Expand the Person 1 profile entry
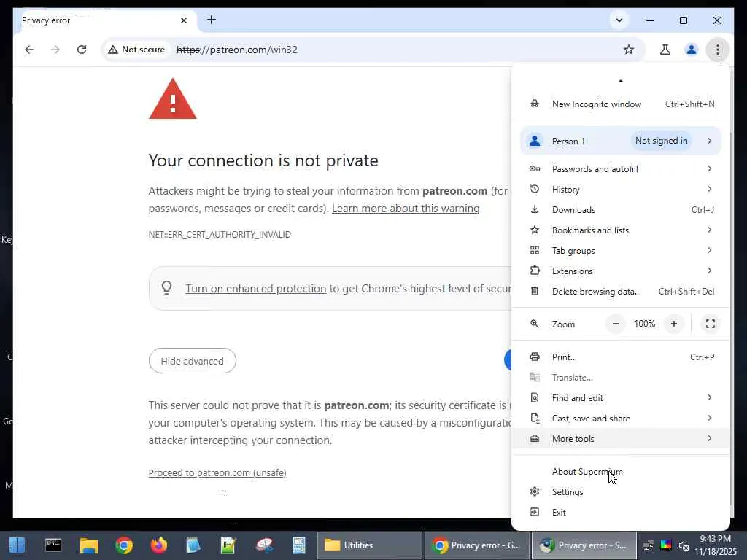Screen dimensions: 747x560 point(620,141)
